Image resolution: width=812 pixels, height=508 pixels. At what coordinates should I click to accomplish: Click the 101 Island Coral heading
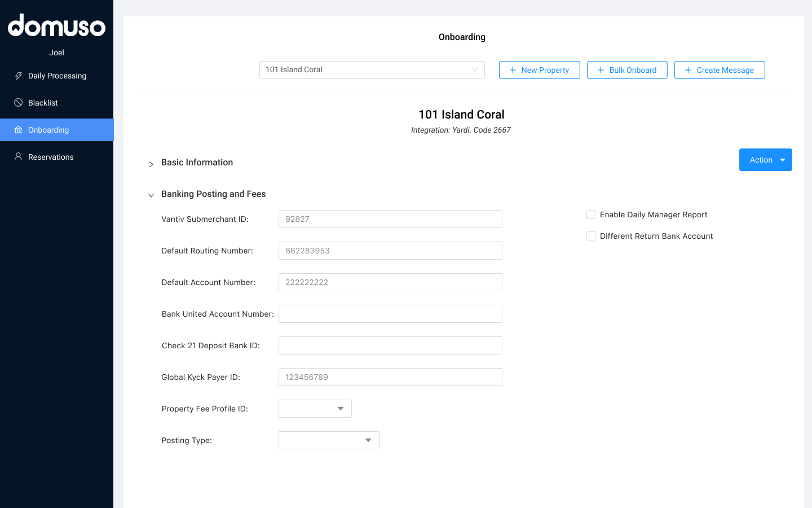point(461,115)
